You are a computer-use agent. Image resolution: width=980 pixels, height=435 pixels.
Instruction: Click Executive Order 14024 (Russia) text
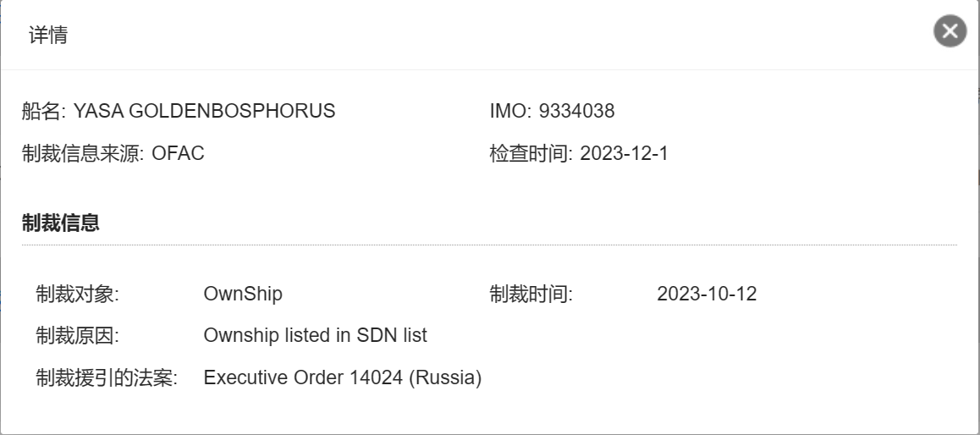(342, 377)
